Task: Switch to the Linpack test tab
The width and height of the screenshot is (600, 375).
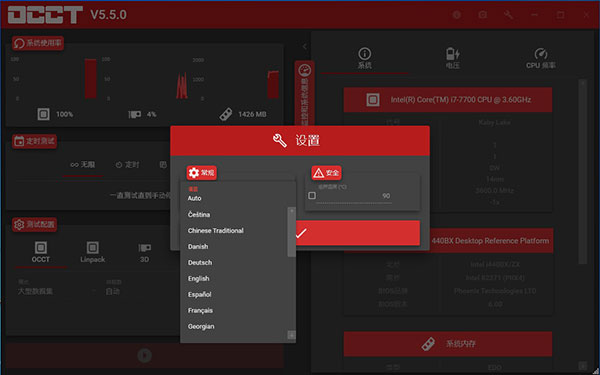Action: click(93, 253)
